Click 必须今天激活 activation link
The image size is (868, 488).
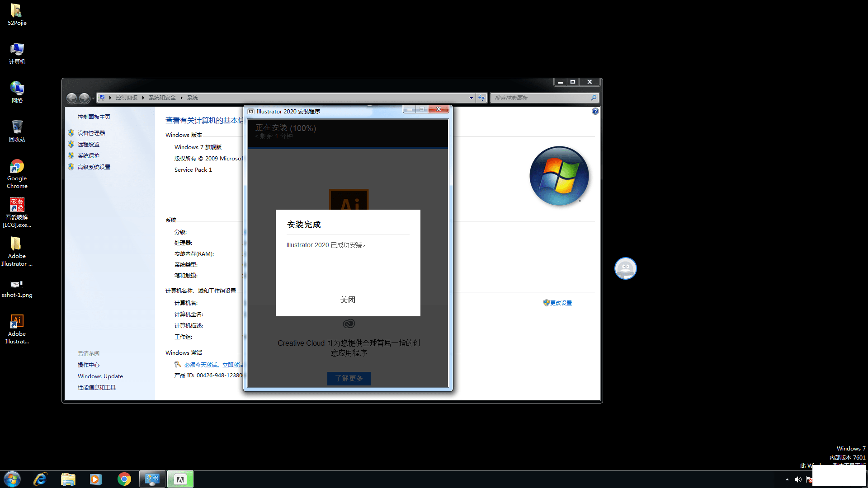[213, 365]
